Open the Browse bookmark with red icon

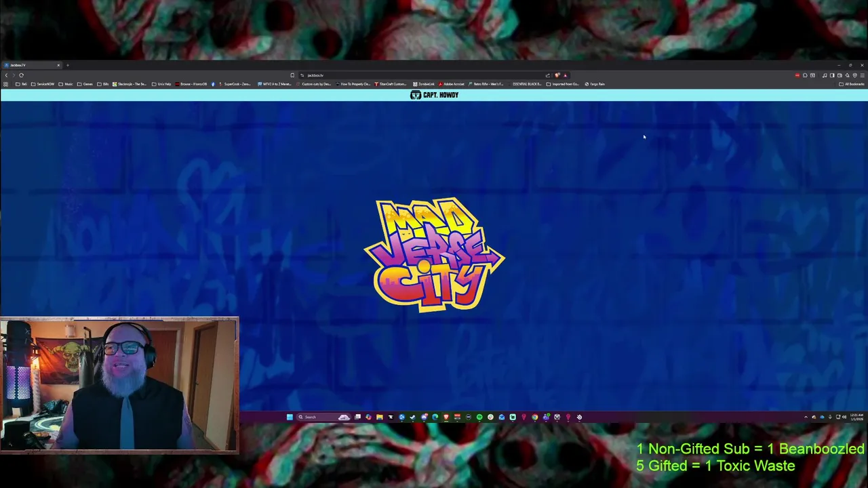(191, 84)
